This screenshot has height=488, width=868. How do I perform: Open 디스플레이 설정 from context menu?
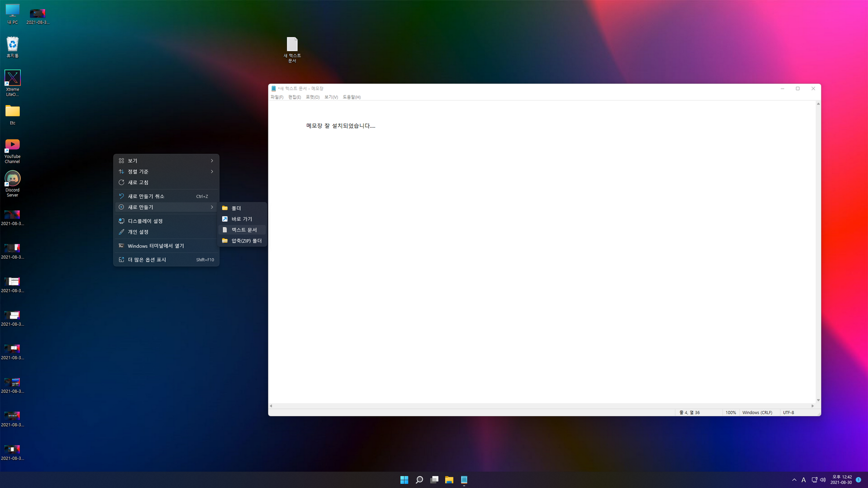tap(166, 221)
